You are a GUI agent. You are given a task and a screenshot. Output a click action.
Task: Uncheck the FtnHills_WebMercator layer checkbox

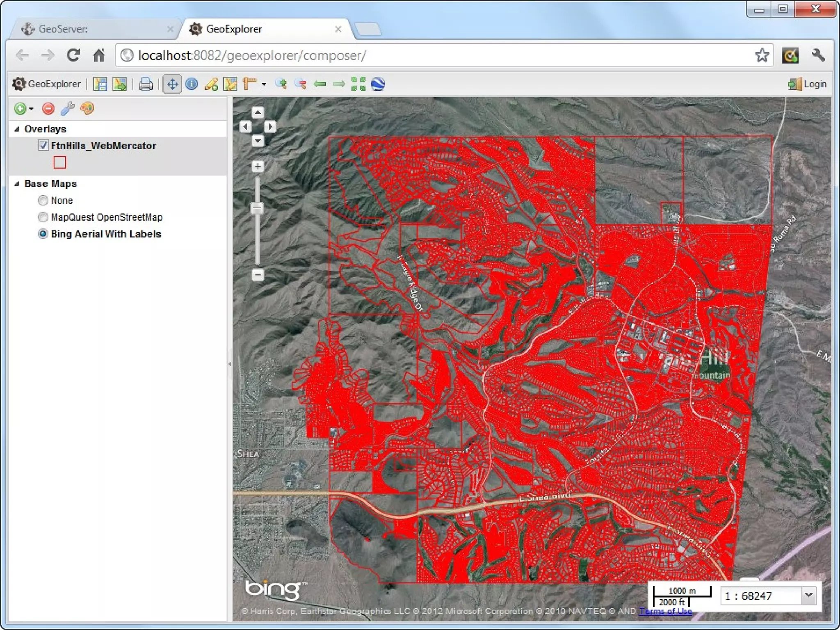click(x=43, y=145)
